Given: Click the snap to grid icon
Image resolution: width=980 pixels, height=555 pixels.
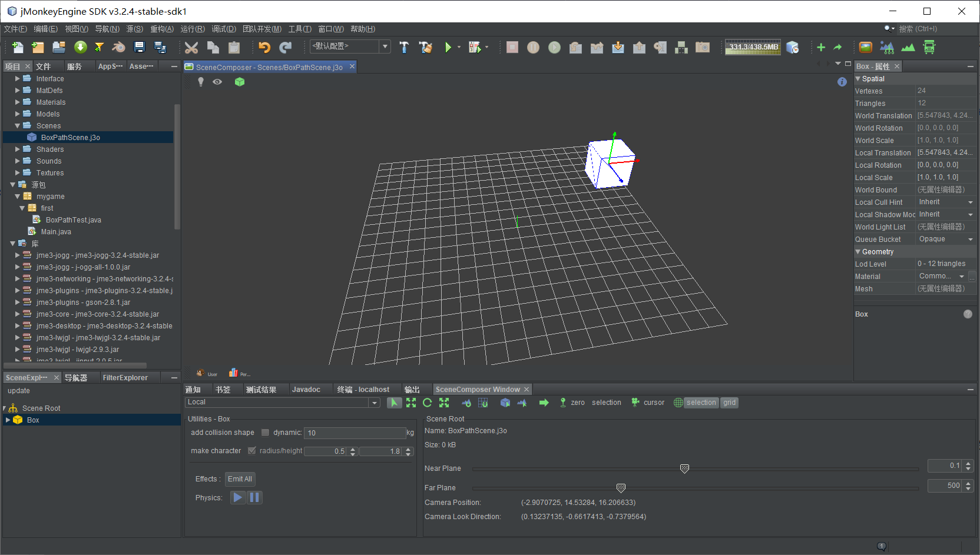Looking at the screenshot, I should tap(483, 403).
